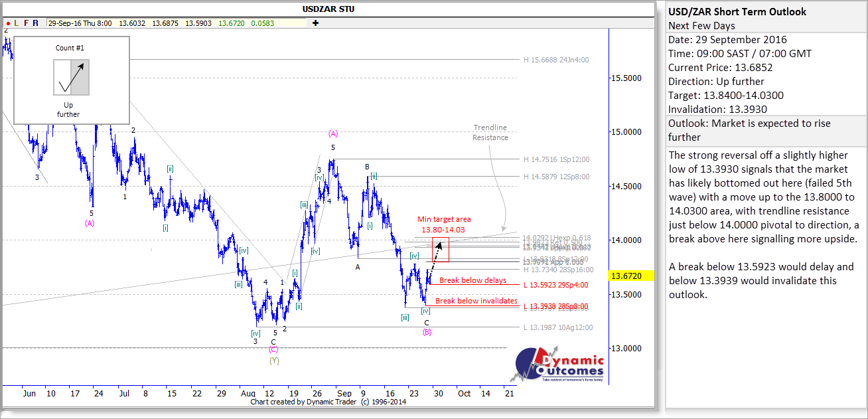
Task: Click the up-arrow Count #1 direction icon
Action: point(70,77)
